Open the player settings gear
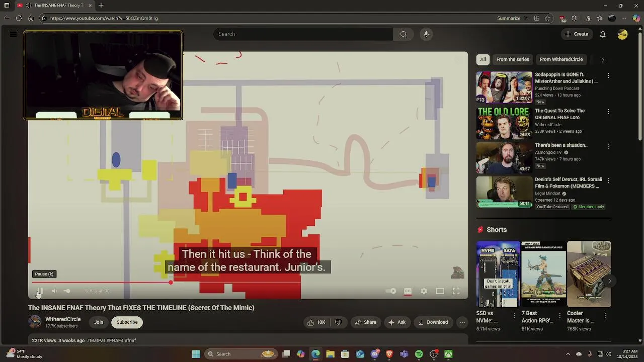The height and width of the screenshot is (362, 644). (x=424, y=291)
